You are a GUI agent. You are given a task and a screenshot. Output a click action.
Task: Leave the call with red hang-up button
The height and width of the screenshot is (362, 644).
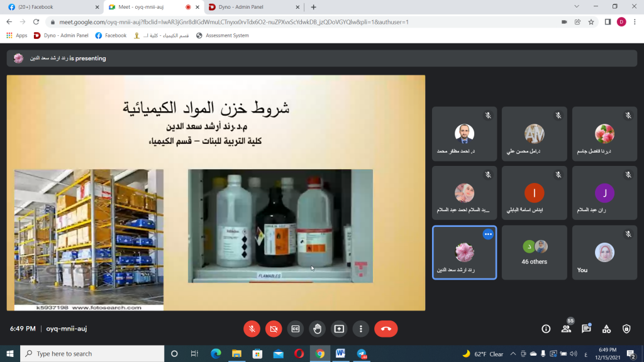pos(386,329)
